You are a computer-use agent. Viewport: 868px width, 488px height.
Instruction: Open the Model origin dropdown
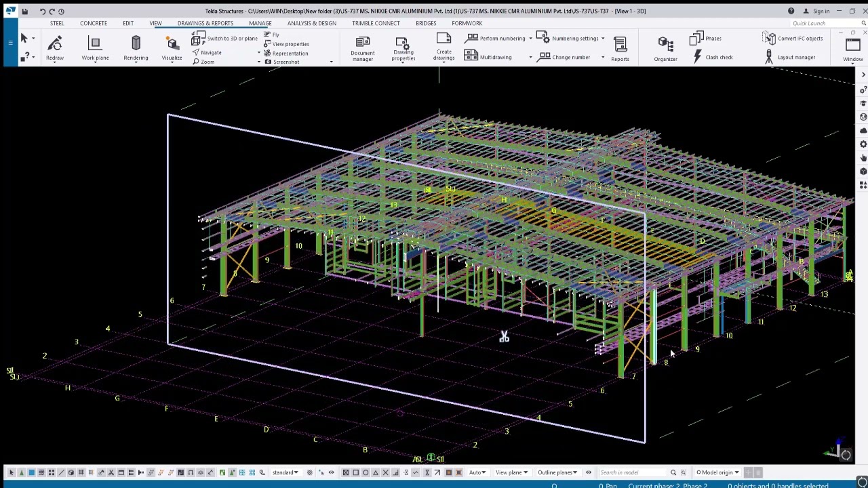pyautogui.click(x=717, y=472)
